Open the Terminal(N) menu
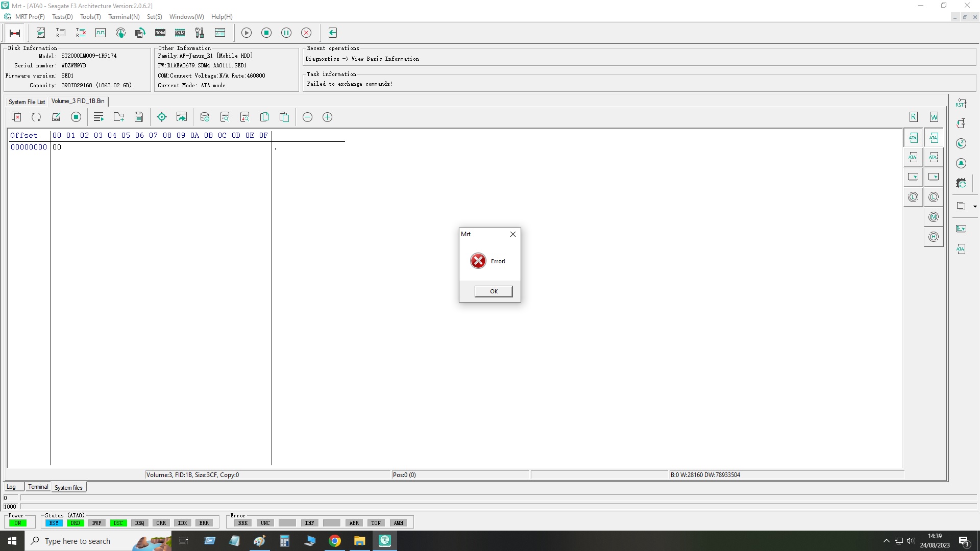This screenshot has height=551, width=980. click(124, 17)
